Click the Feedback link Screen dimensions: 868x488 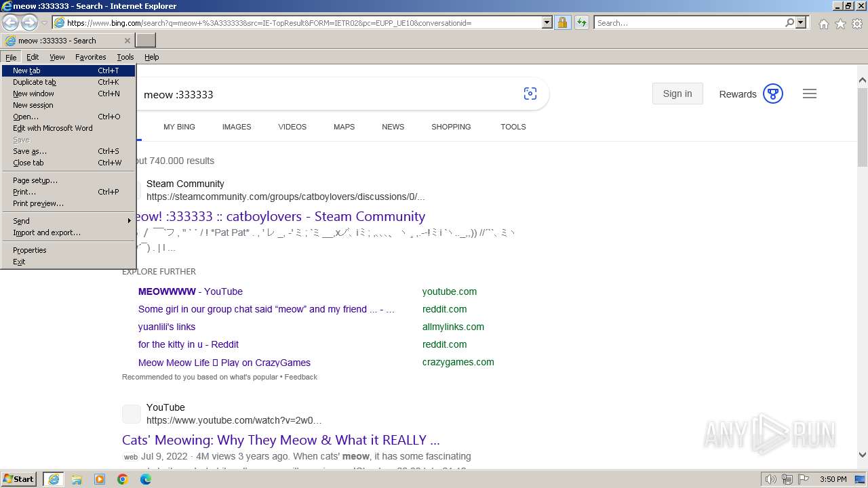click(x=301, y=377)
